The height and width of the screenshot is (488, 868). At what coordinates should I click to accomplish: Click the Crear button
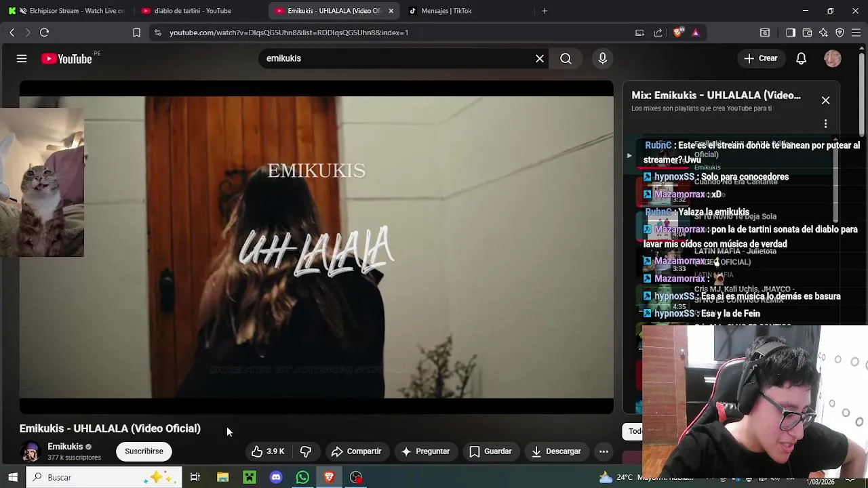point(760,59)
